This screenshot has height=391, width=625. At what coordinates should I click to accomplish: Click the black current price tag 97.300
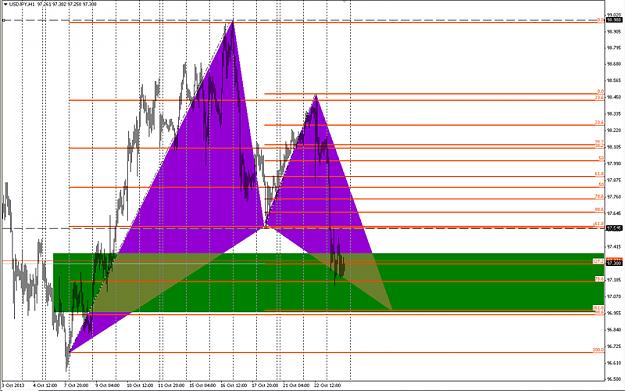pos(614,263)
